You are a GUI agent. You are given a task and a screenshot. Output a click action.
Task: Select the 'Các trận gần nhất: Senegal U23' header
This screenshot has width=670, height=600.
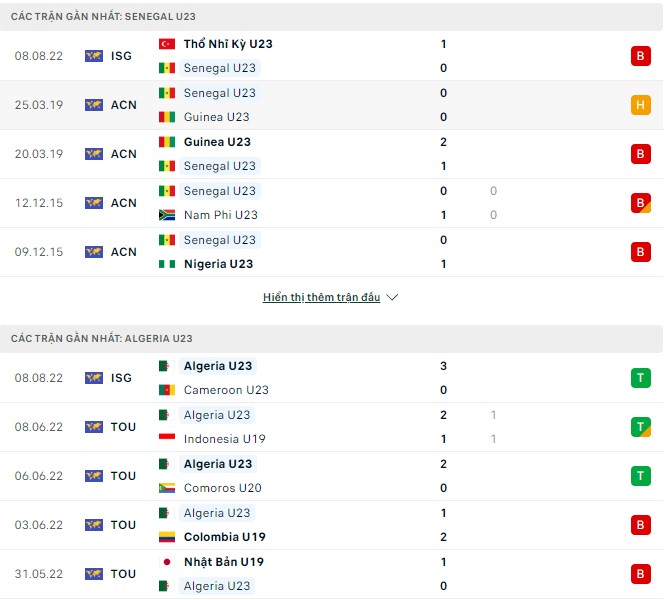(x=104, y=17)
